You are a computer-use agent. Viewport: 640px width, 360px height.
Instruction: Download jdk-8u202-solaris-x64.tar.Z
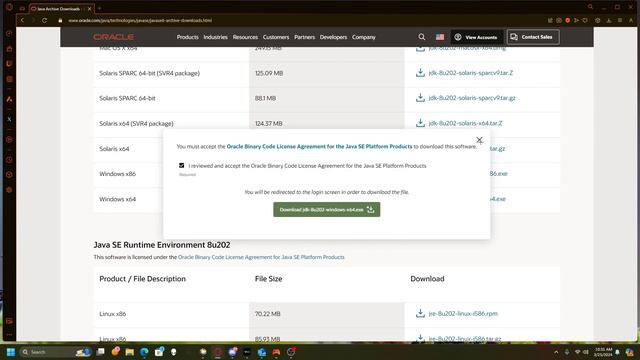click(465, 123)
